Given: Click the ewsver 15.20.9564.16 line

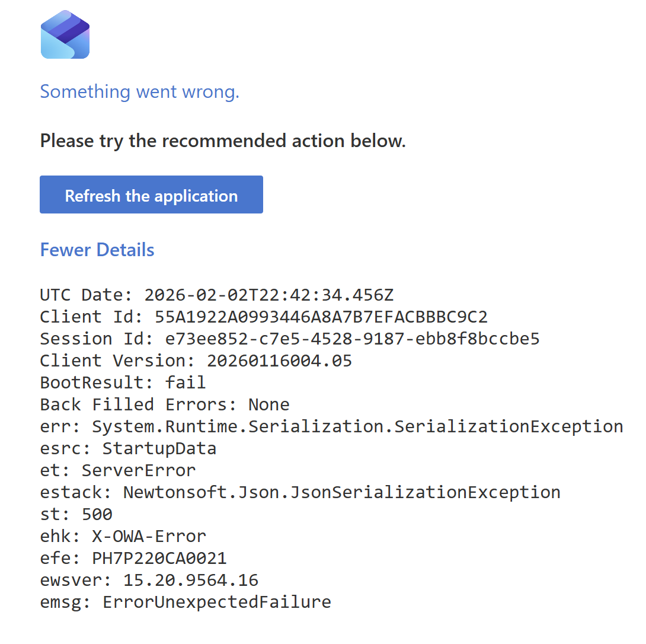Looking at the screenshot, I should 149,580.
